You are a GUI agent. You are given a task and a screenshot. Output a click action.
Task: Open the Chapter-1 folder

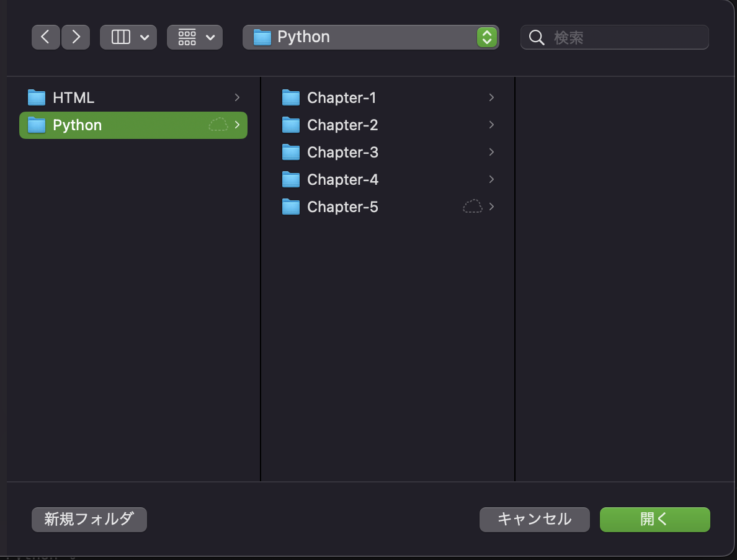pyautogui.click(x=343, y=97)
